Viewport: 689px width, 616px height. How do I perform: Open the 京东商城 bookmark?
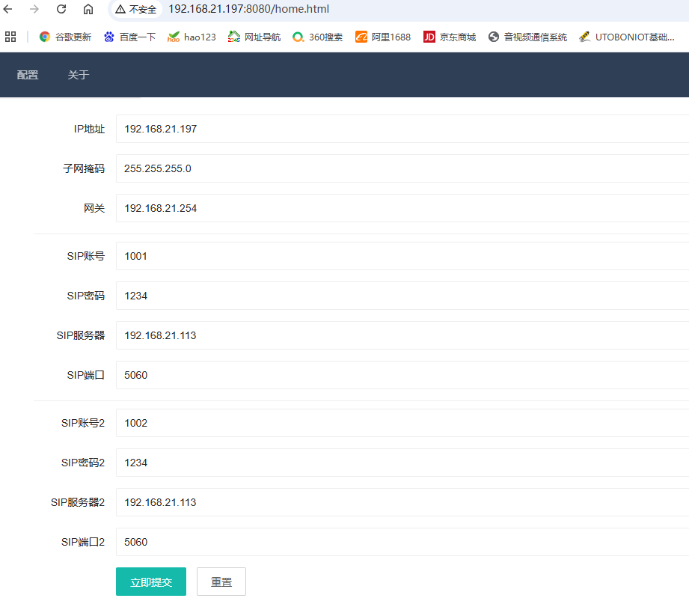(x=450, y=37)
